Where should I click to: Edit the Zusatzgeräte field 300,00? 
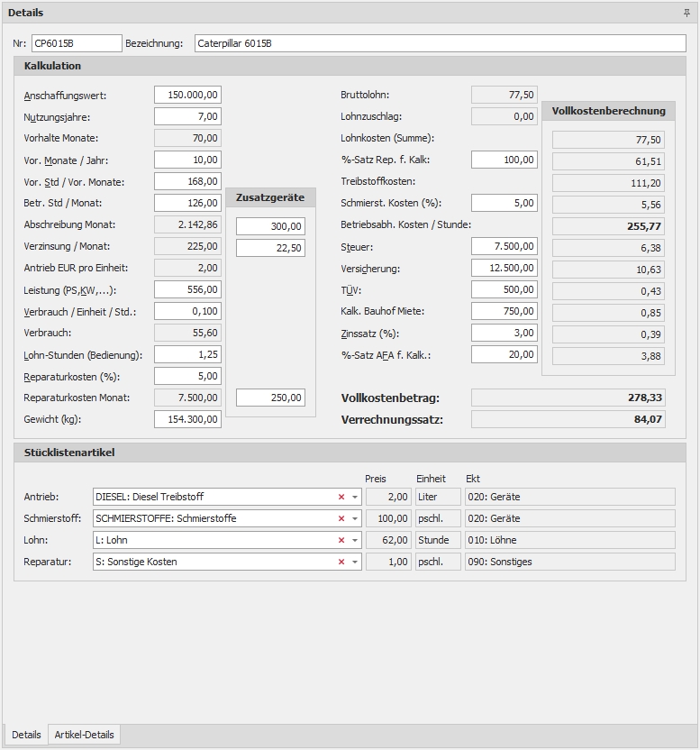pos(270,226)
